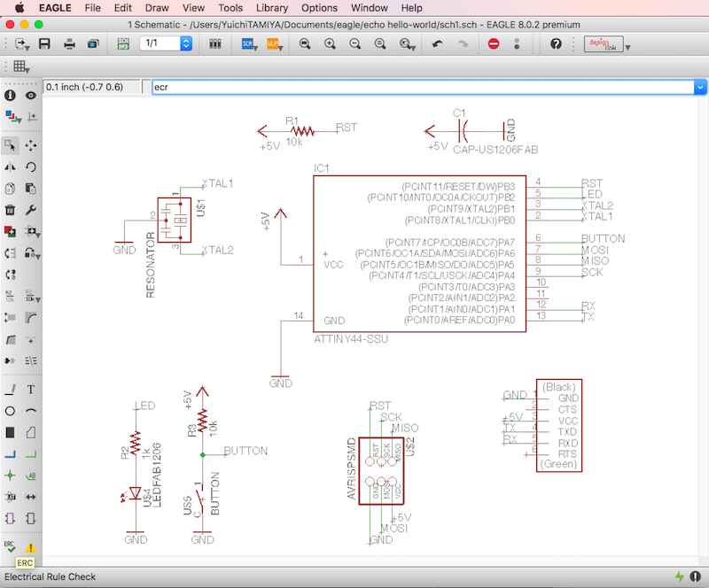
Task: Select the Text tool
Action: pyautogui.click(x=31, y=389)
